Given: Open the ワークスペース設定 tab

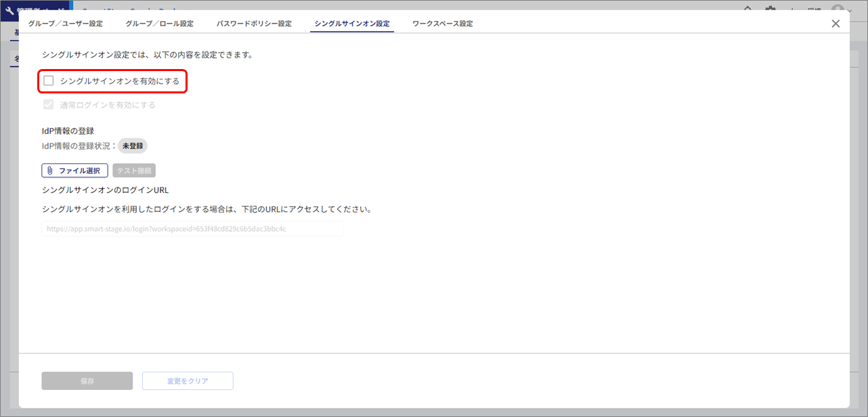Looking at the screenshot, I should click(443, 24).
